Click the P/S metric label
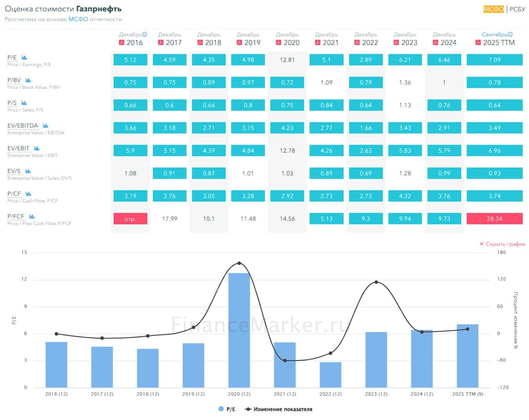 [12, 103]
